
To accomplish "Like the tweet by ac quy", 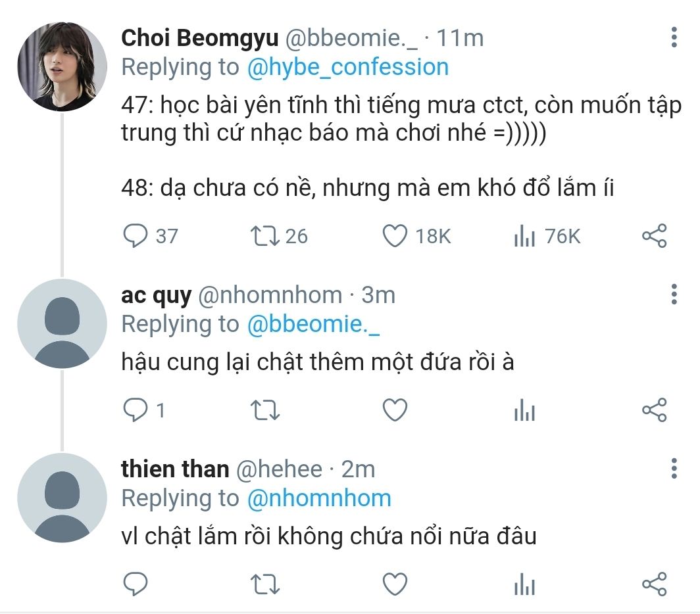I will coord(395,410).
